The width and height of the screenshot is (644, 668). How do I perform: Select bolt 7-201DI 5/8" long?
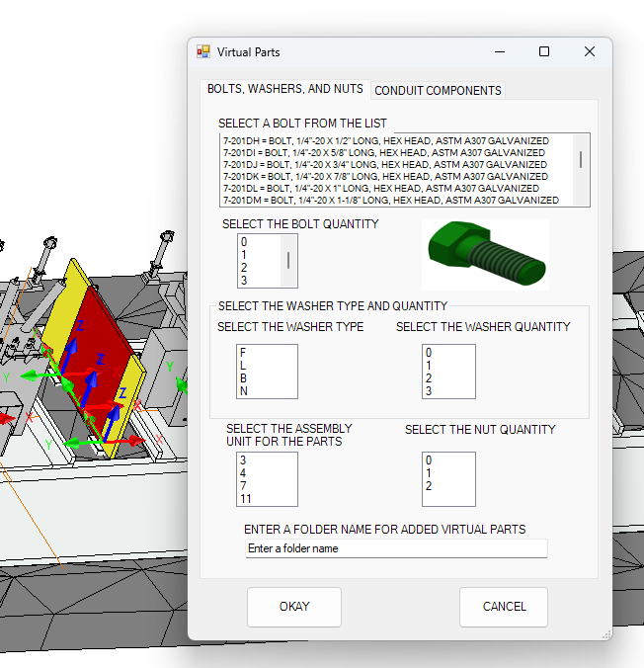(397, 152)
